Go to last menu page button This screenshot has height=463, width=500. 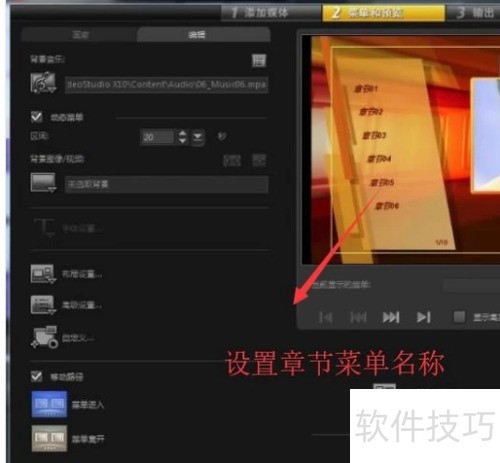click(x=423, y=317)
